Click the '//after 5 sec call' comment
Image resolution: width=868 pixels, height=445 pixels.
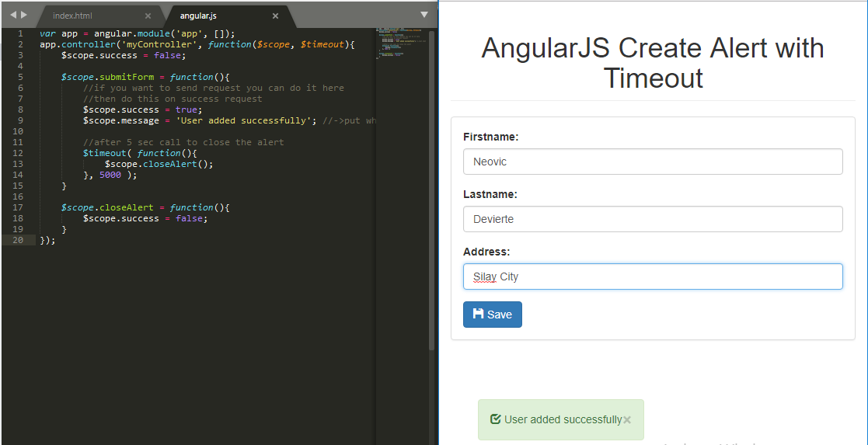click(x=183, y=142)
